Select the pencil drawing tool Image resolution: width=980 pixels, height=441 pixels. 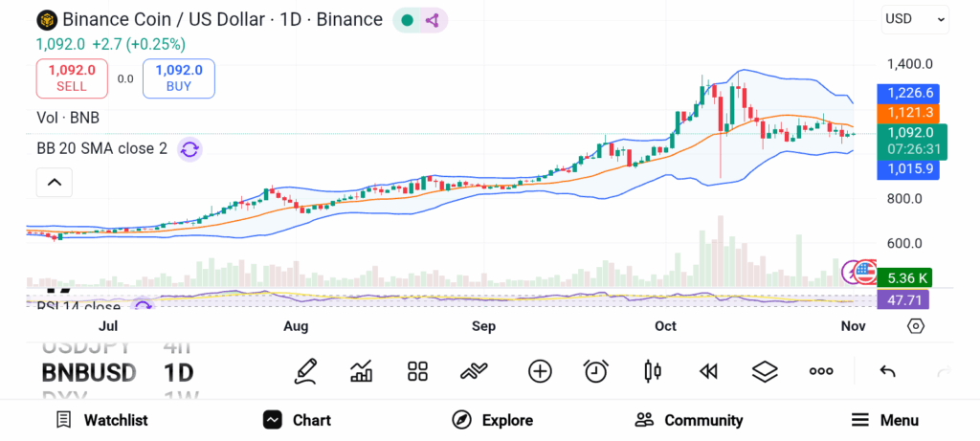pos(306,371)
